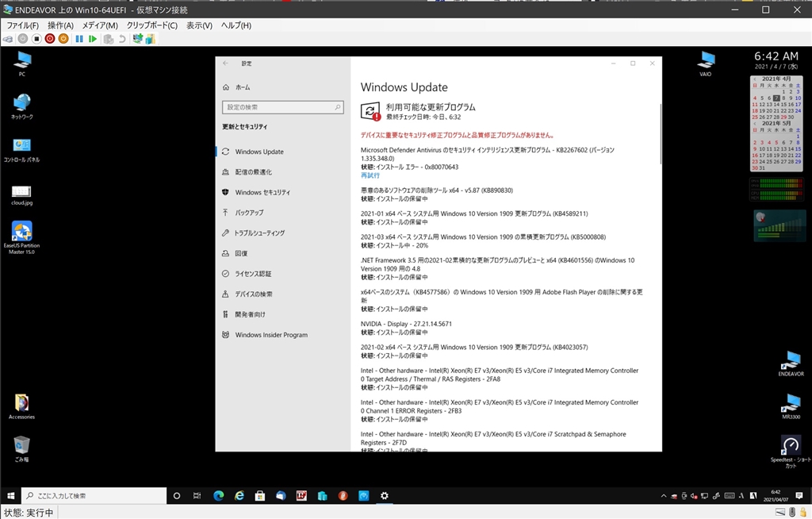Image resolution: width=812 pixels, height=519 pixels.
Task: Select the PC desktop icon
Action: pyautogui.click(x=21, y=64)
